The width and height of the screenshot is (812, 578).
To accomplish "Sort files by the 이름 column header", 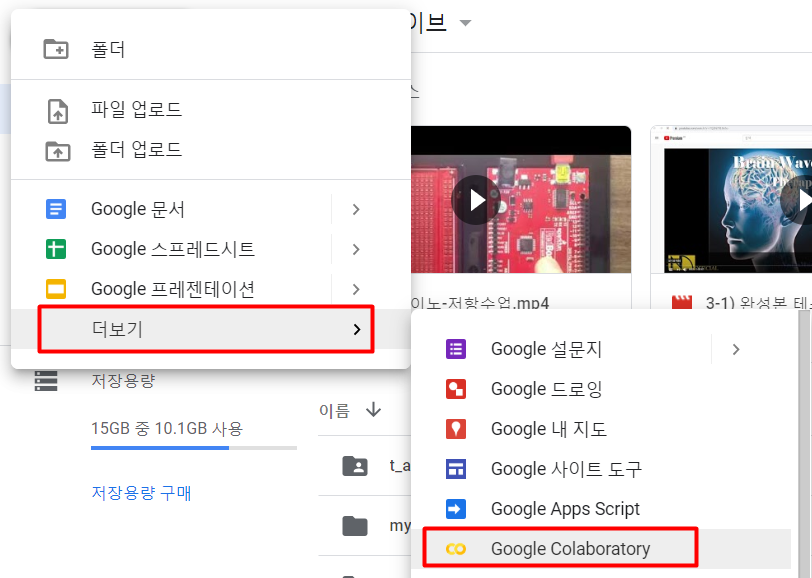I will point(335,411).
